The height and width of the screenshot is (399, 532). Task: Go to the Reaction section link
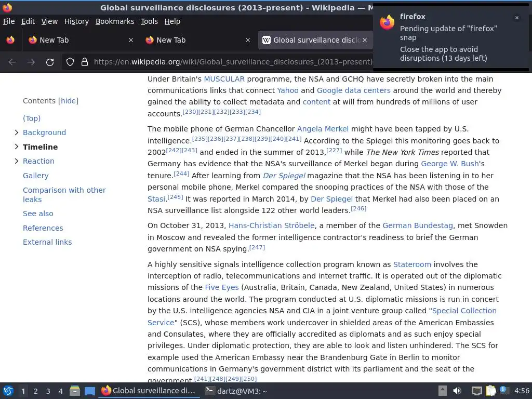coord(38,161)
